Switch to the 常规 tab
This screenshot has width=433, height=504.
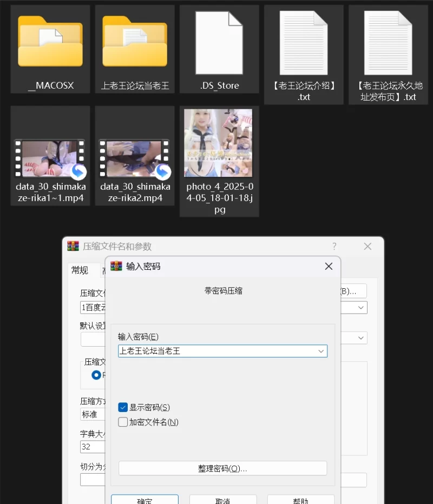click(x=80, y=270)
